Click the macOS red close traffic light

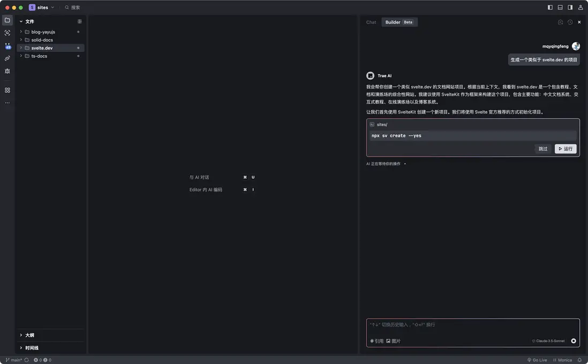tap(7, 7)
